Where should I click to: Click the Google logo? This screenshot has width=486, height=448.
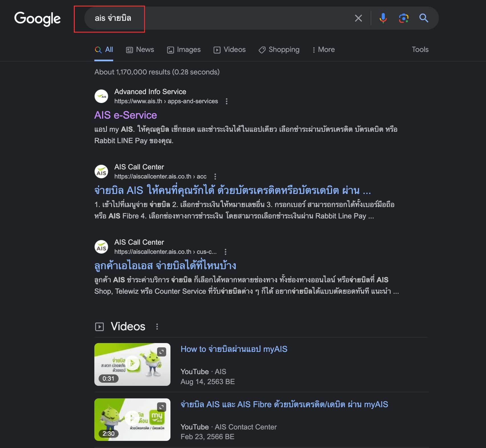click(x=37, y=19)
